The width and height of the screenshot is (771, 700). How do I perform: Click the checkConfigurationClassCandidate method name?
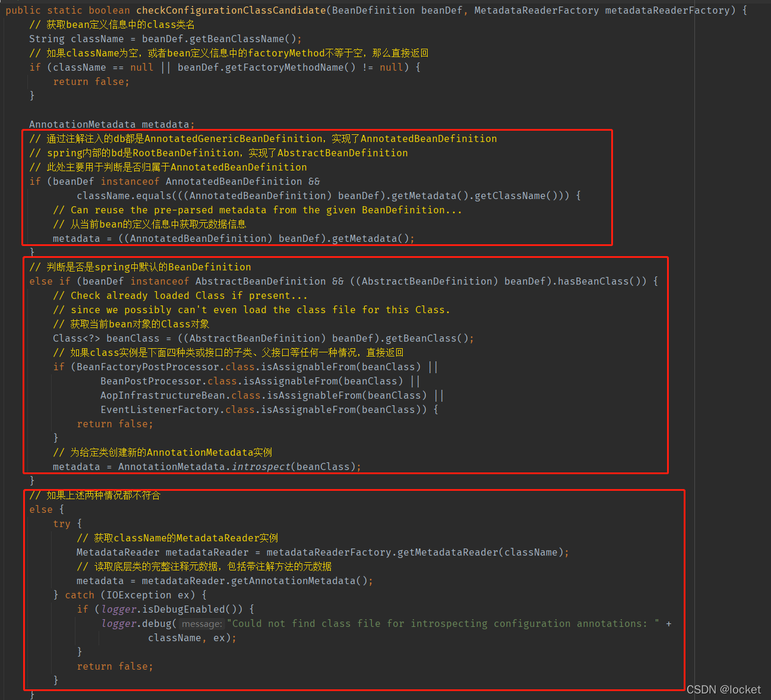point(232,10)
